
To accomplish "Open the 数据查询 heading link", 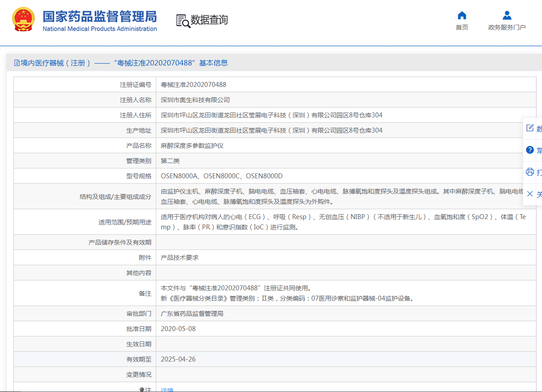I will pyautogui.click(x=209, y=20).
